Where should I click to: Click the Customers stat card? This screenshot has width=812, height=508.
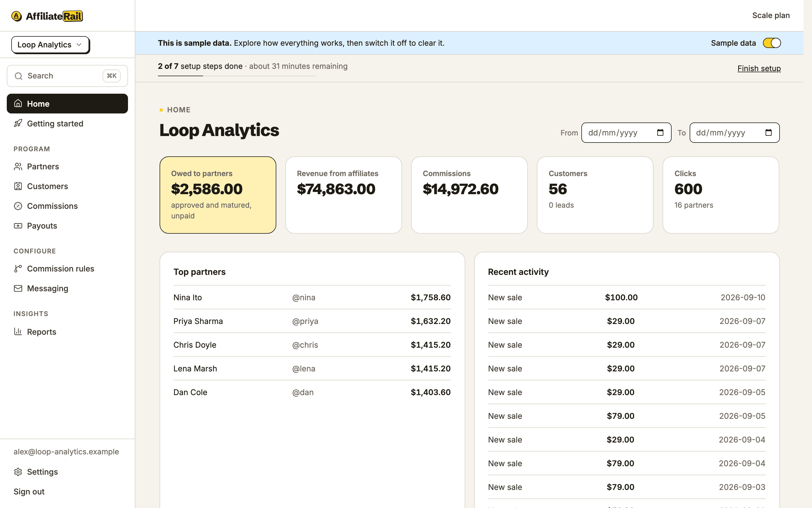click(x=595, y=195)
